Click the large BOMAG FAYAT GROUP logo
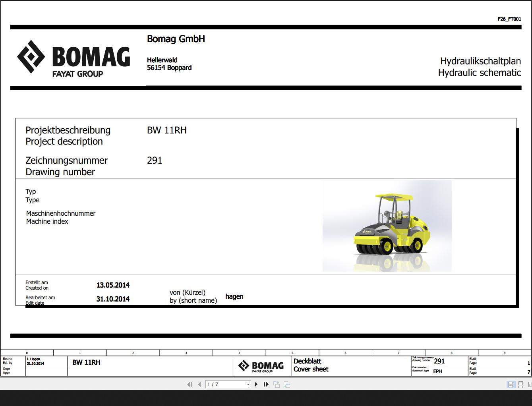Viewport: 532px width, 406px height. 74,58
